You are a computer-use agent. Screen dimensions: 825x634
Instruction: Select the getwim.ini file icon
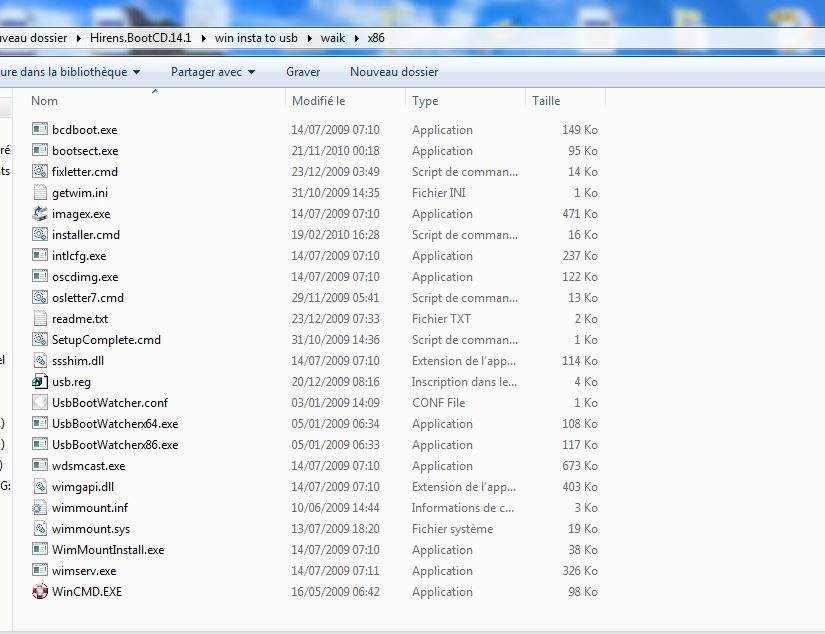pos(40,193)
